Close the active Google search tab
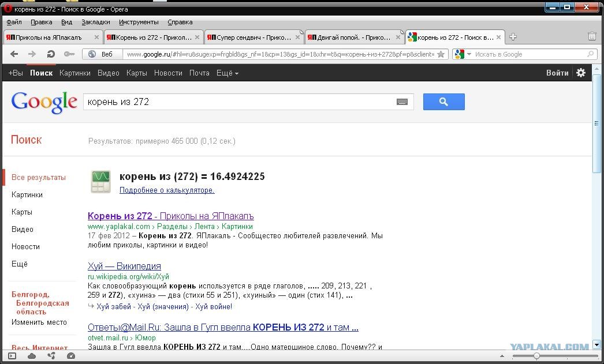Viewport: 604px width, 364px height. (498, 37)
